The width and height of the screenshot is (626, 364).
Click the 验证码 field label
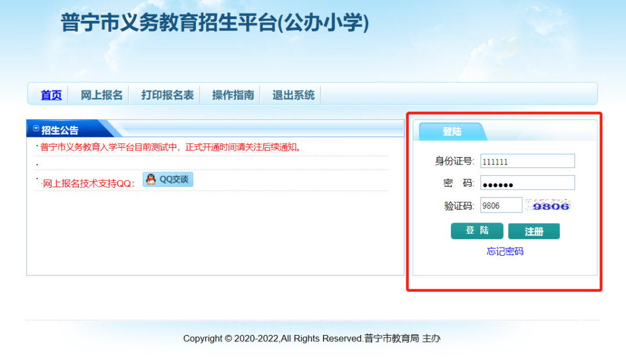click(x=459, y=206)
